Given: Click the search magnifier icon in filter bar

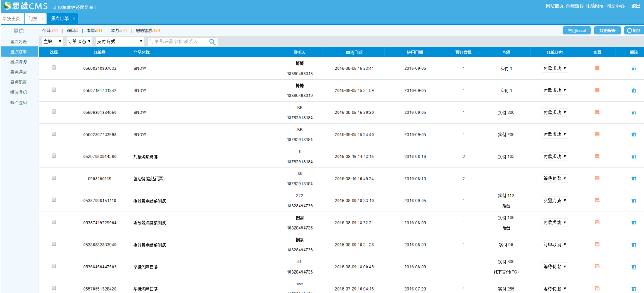Looking at the screenshot, I should [x=212, y=42].
